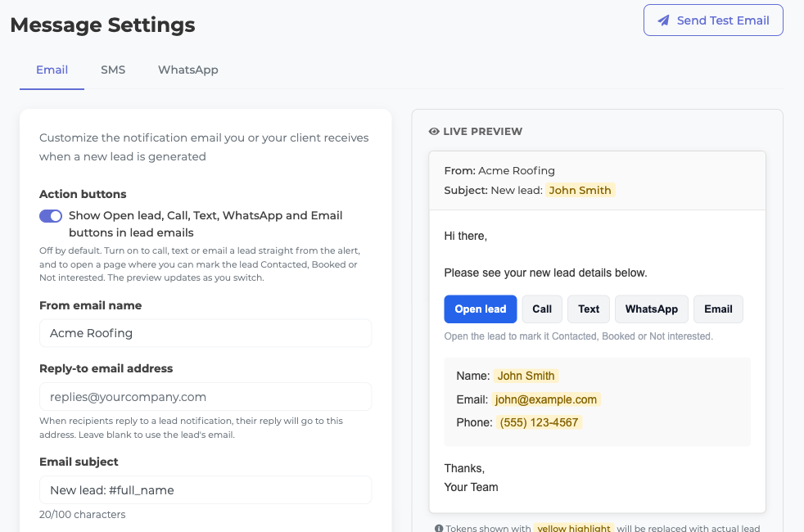Click the Action buttons section heading
This screenshot has height=532, width=804.
tap(83, 194)
